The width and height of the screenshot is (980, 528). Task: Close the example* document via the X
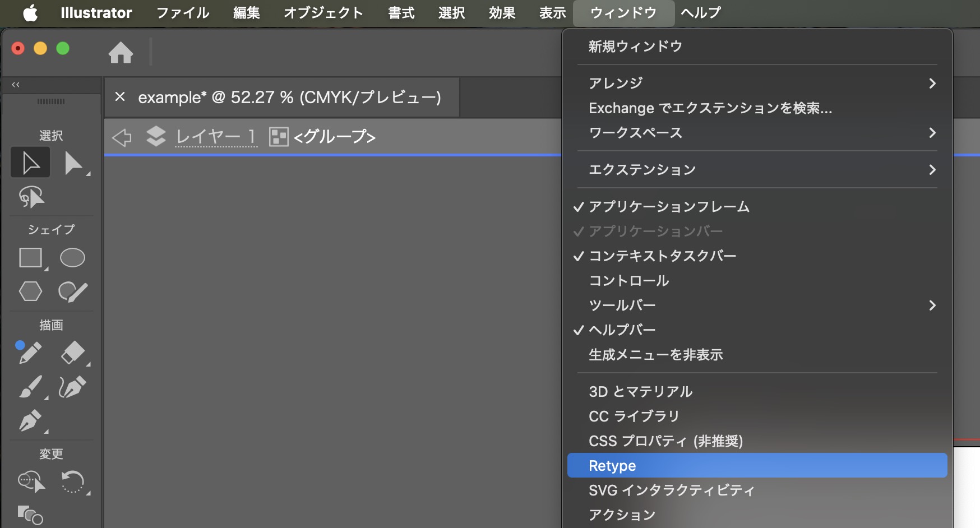[x=119, y=96]
